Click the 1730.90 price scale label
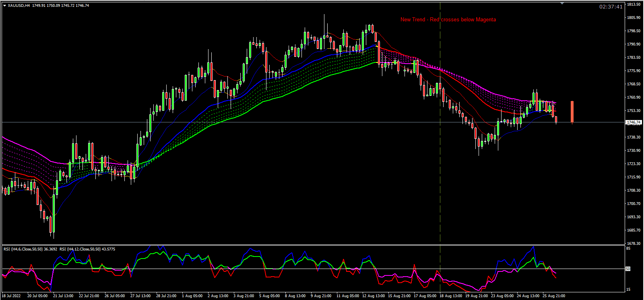The width and height of the screenshot is (644, 300). tap(634, 151)
